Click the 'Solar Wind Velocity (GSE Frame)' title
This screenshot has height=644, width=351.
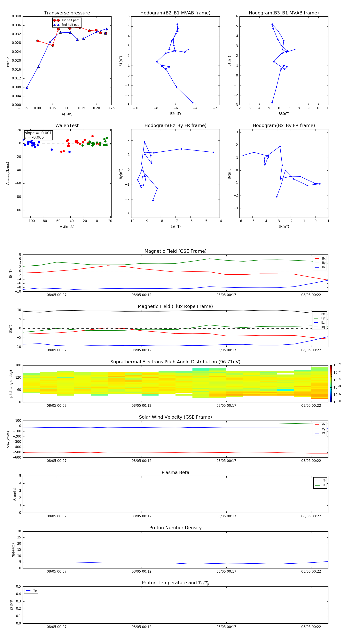[x=175, y=417]
